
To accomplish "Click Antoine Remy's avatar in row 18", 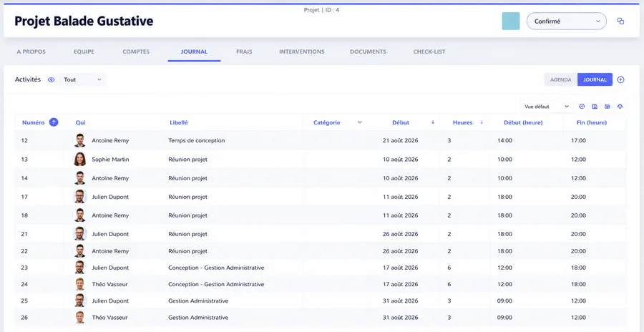I will pos(79,215).
